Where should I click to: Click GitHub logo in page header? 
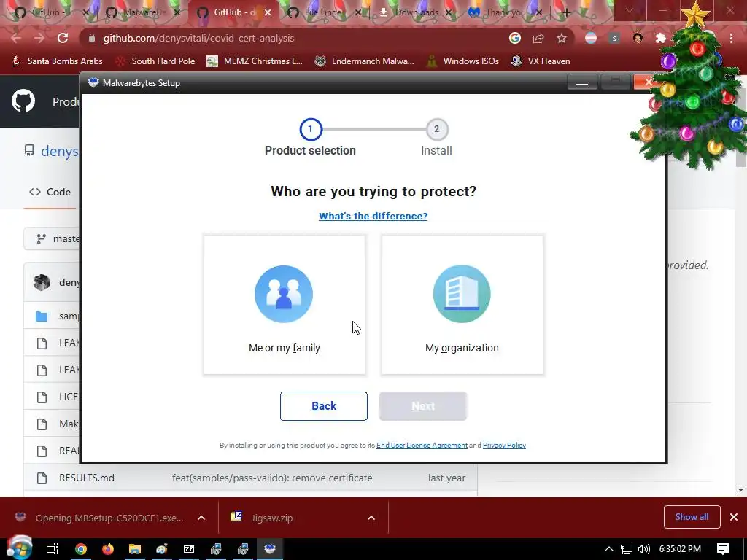click(23, 101)
